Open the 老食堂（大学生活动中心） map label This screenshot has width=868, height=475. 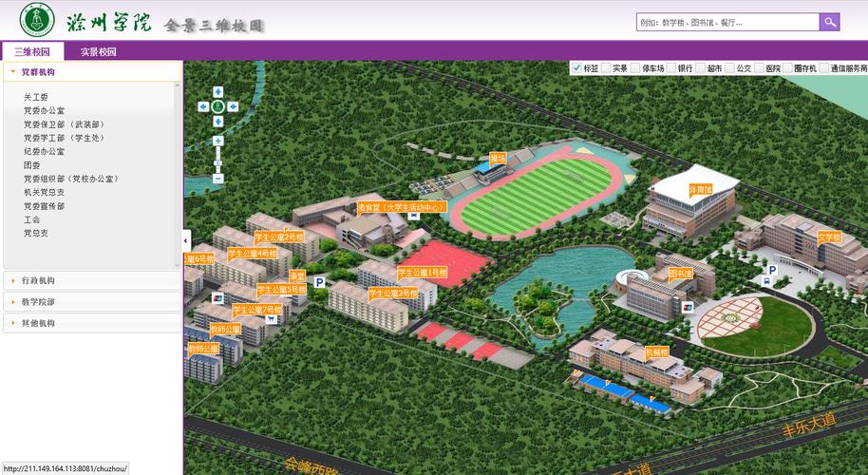click(x=402, y=208)
